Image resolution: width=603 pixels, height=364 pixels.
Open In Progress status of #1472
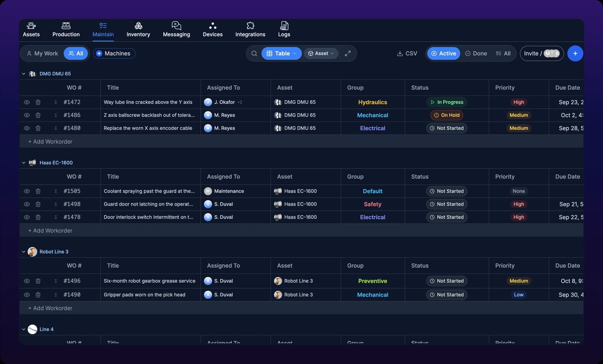point(447,102)
